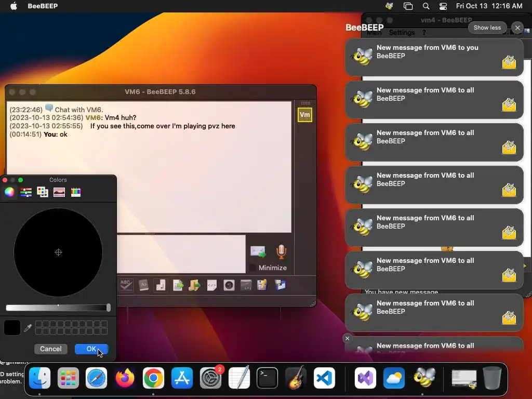
Task: Open the Apple menu
Action: coord(14,6)
